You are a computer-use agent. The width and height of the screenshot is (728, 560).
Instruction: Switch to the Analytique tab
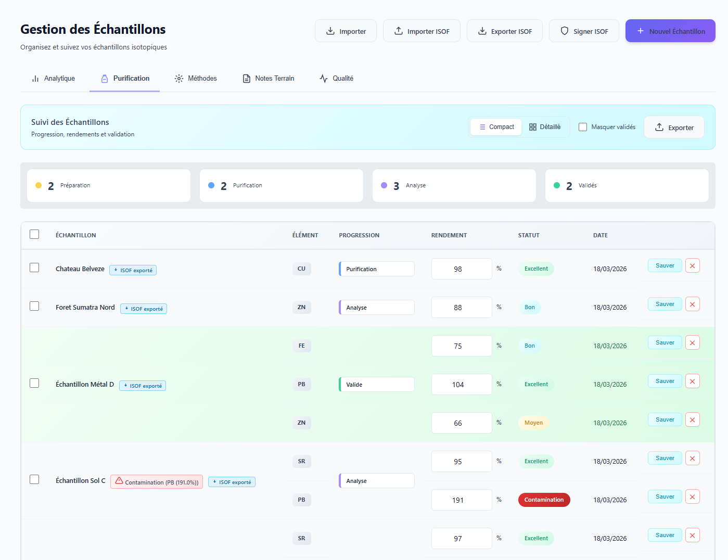coord(54,79)
